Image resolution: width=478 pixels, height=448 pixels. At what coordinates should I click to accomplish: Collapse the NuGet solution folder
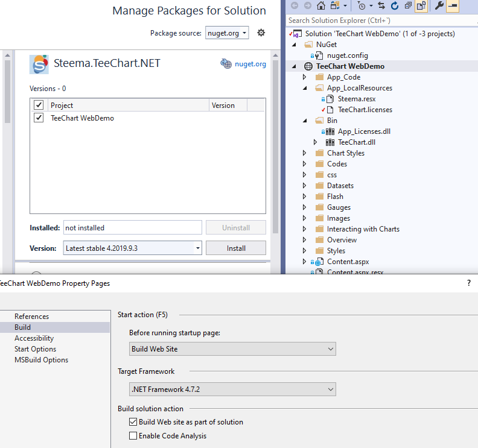[294, 45]
